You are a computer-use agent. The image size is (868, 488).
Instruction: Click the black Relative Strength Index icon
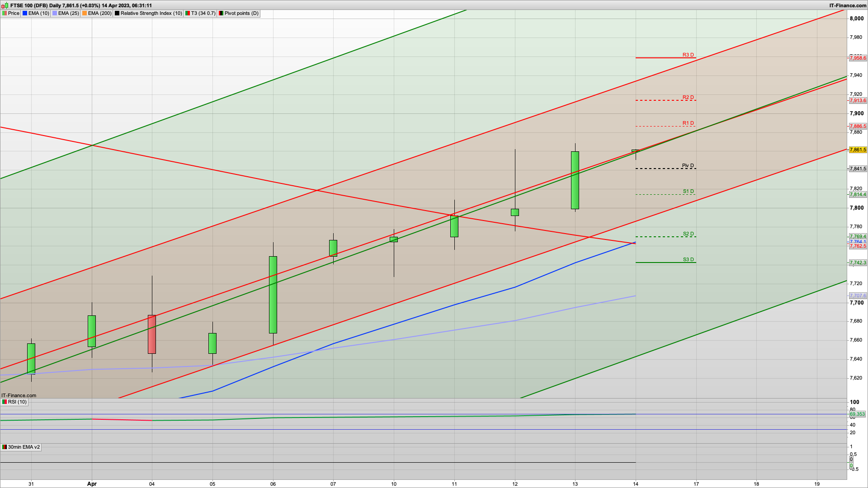117,13
